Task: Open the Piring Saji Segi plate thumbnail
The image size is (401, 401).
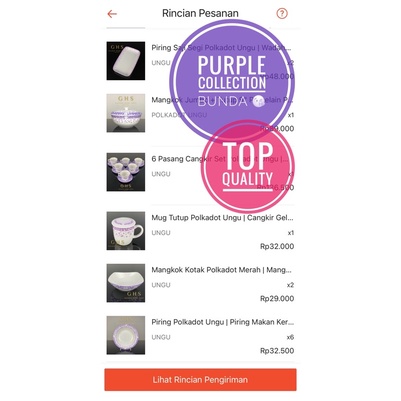Action: [126, 61]
